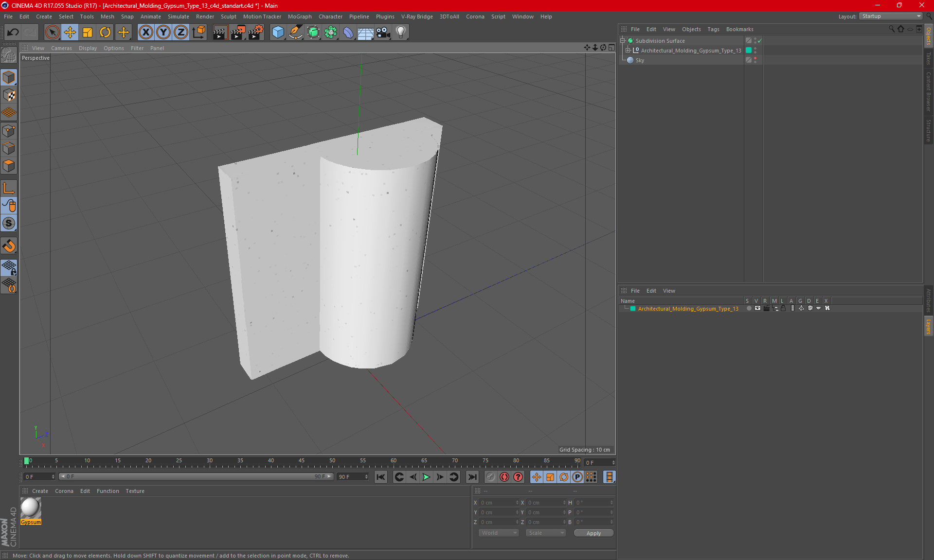934x560 pixels.
Task: Activate the Scale tool
Action: [x=88, y=33]
